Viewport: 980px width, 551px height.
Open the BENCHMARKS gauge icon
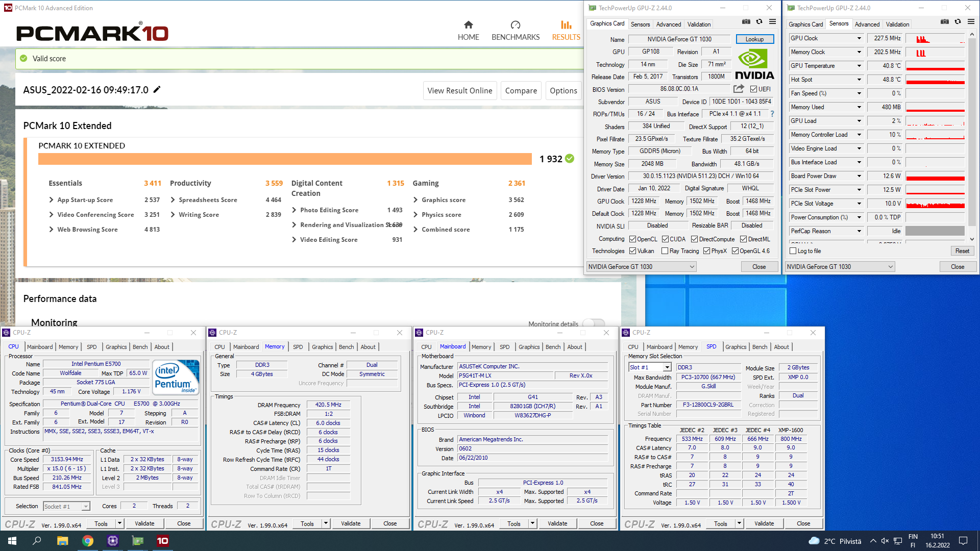pos(516,24)
